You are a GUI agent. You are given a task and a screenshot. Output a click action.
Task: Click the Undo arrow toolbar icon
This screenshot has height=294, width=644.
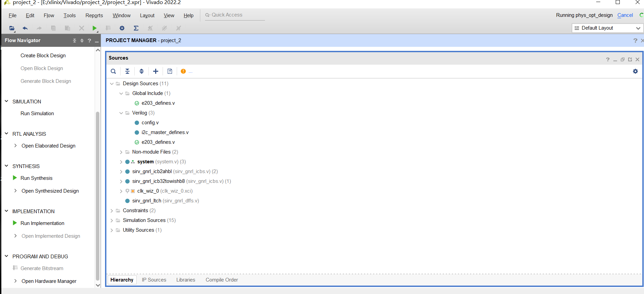[25, 28]
